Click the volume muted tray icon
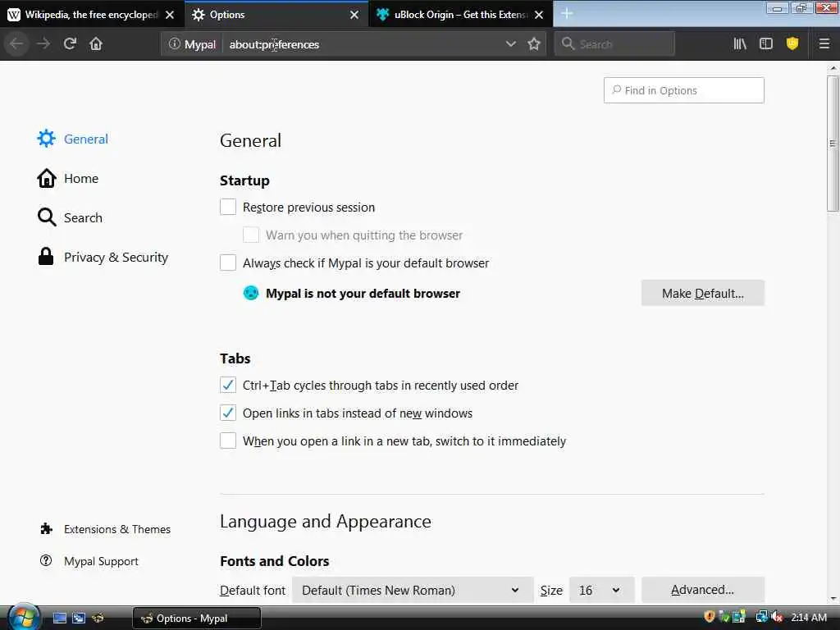 (x=778, y=617)
